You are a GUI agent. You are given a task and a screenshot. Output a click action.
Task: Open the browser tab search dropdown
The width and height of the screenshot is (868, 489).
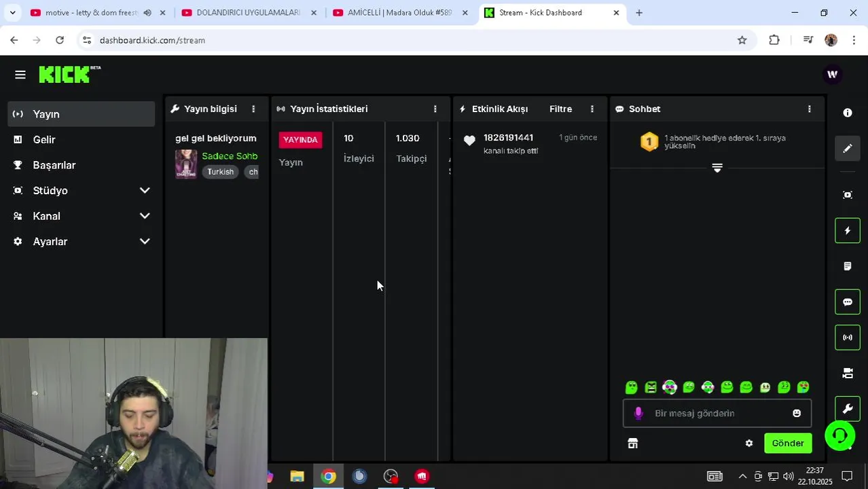(12, 13)
